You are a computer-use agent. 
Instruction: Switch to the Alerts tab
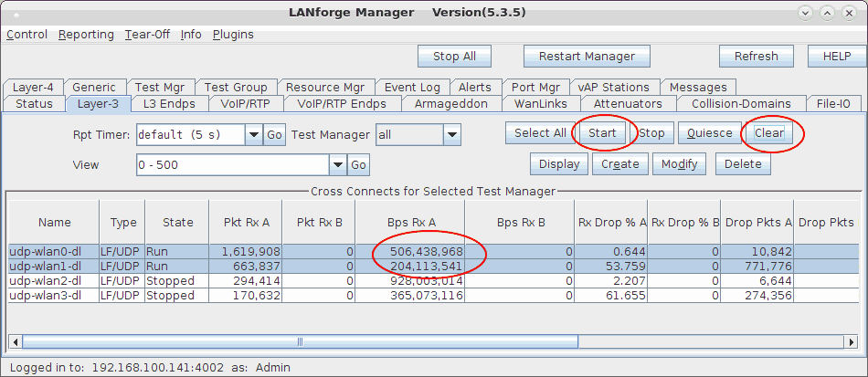(x=475, y=88)
